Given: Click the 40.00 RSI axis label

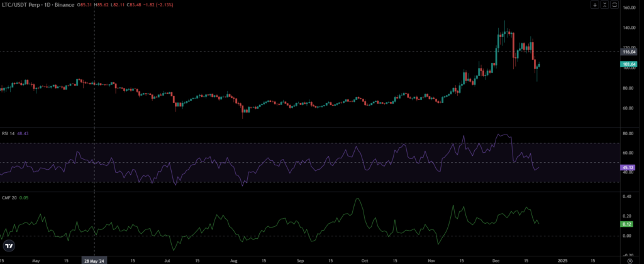Looking at the screenshot, I should coord(628,173).
